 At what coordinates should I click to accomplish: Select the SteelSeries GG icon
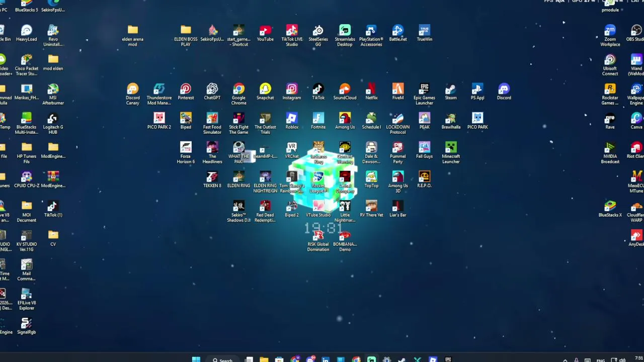click(x=318, y=35)
